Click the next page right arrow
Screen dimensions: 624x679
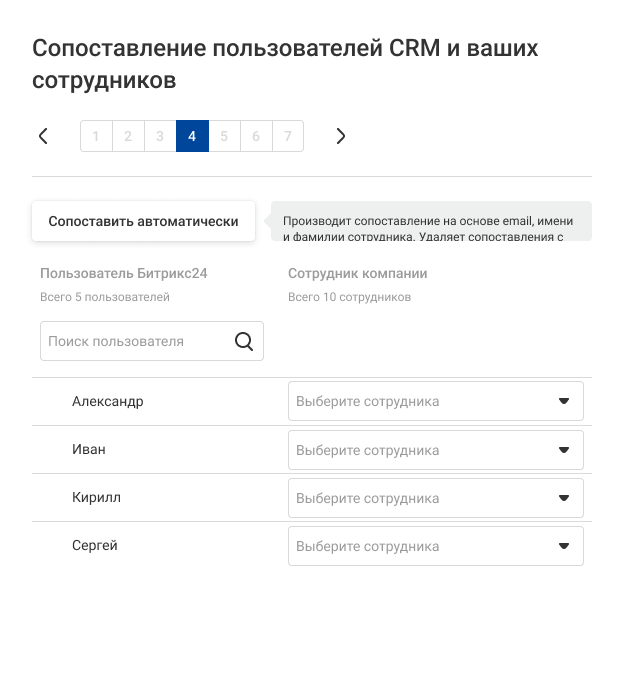(340, 136)
